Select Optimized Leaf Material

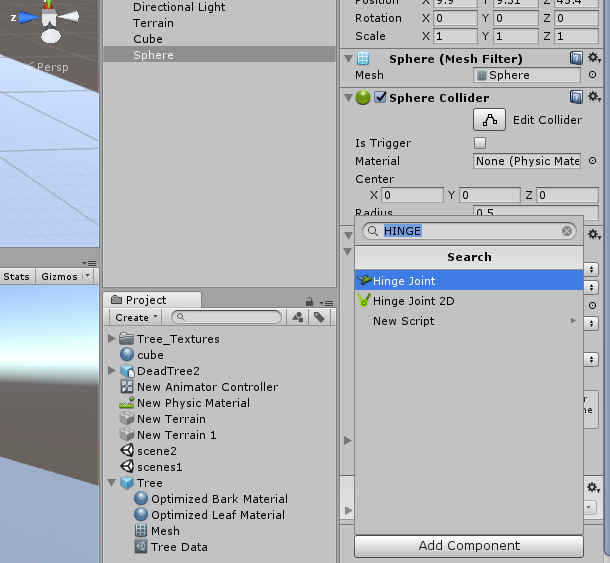coord(209,515)
